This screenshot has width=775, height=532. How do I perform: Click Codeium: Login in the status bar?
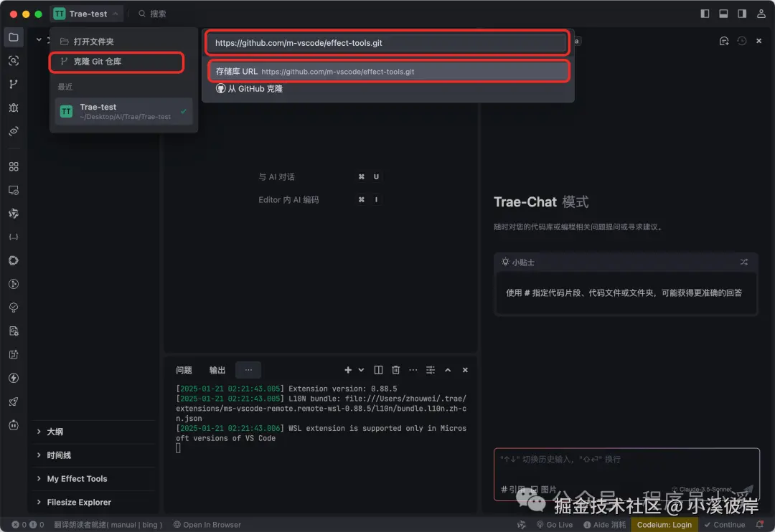coord(664,525)
